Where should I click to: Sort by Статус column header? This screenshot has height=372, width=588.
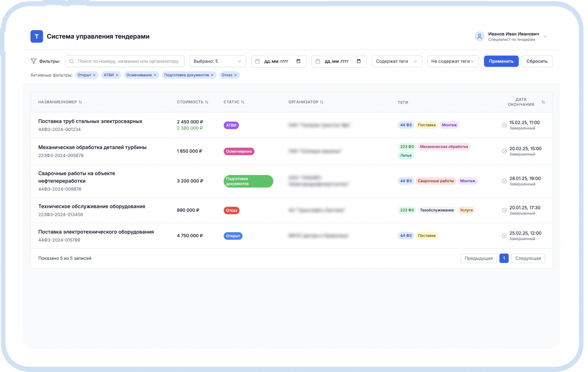coord(234,102)
